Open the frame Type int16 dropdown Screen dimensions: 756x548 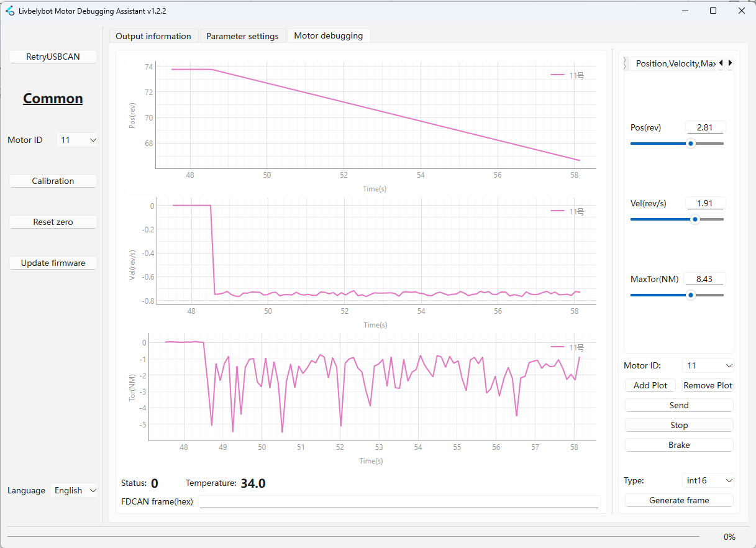click(x=708, y=480)
